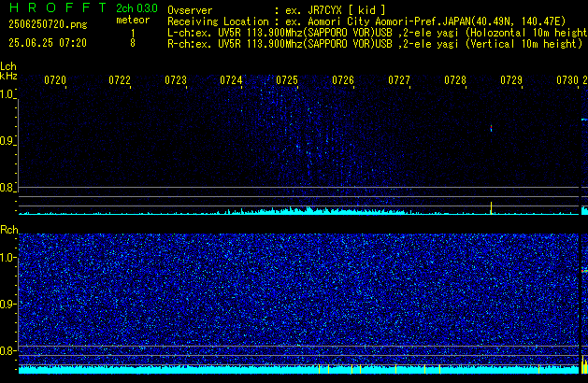
Task: Click the 0723 time marker
Action: tap(176, 80)
